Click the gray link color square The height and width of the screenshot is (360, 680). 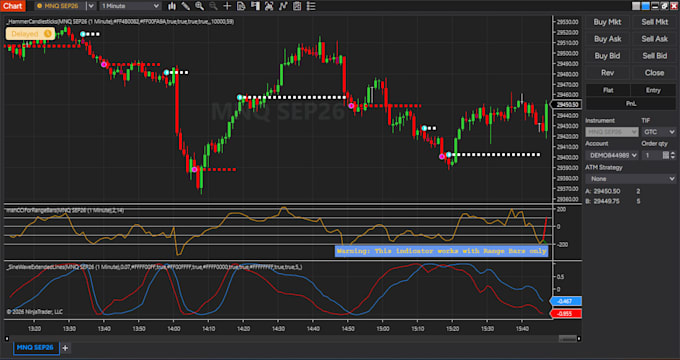636,6
